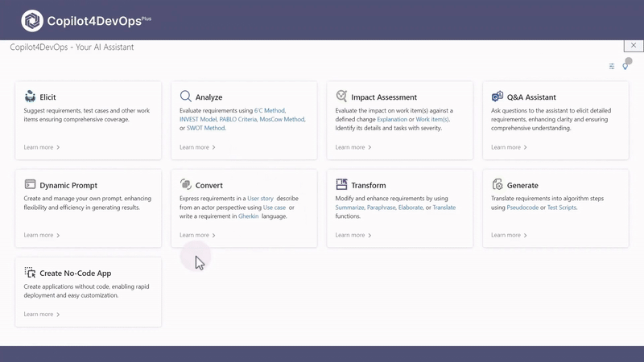Image resolution: width=644 pixels, height=362 pixels.
Task: Click the Dynamic Prompt title
Action: pos(68,186)
